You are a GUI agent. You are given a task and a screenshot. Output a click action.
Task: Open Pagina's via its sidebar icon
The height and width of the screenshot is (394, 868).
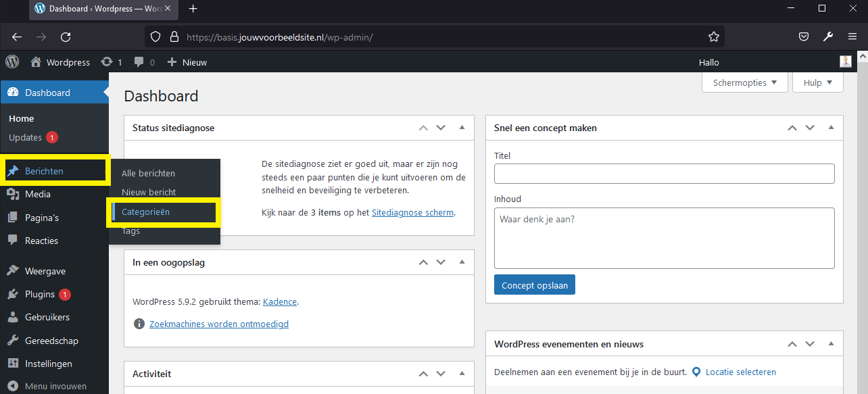point(15,217)
